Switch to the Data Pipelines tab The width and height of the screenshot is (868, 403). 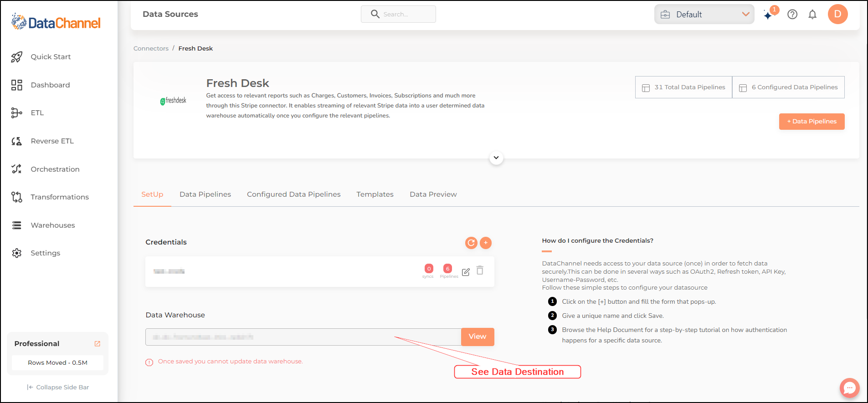pyautogui.click(x=205, y=194)
